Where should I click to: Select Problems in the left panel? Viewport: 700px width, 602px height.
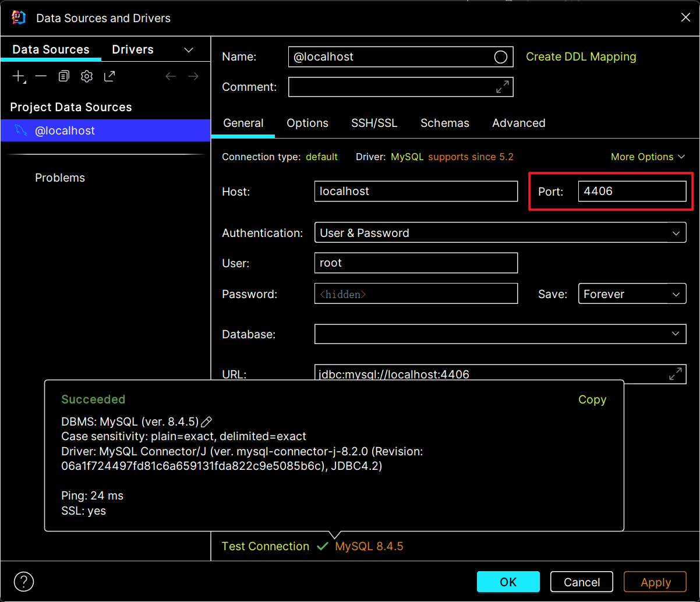point(60,178)
